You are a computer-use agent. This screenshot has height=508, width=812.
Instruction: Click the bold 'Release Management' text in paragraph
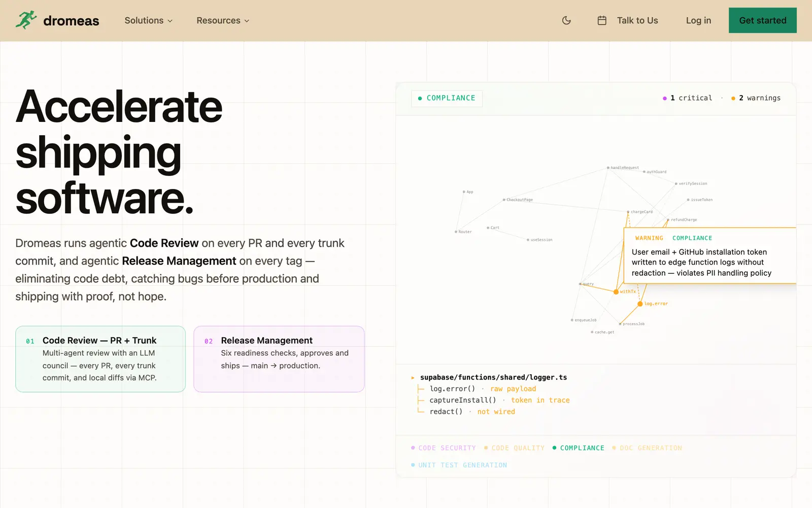(179, 261)
